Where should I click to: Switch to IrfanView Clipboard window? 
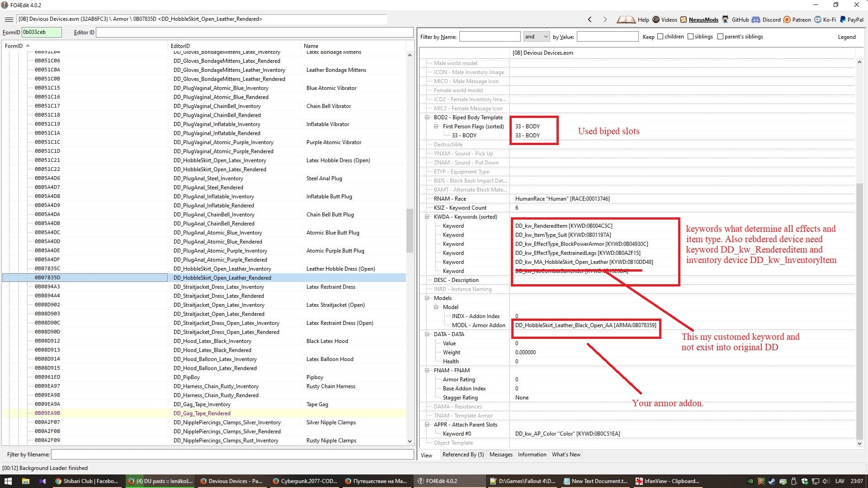pyautogui.click(x=668, y=481)
